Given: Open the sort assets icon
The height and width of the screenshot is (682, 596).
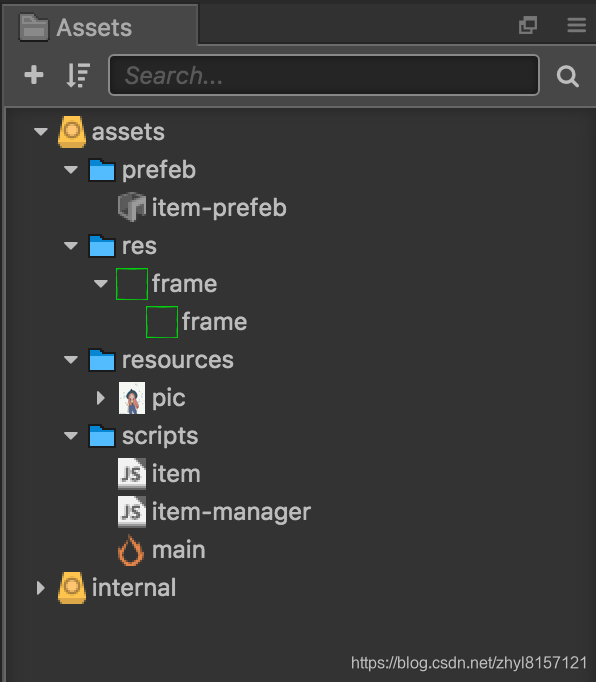Looking at the screenshot, I should pos(78,75).
